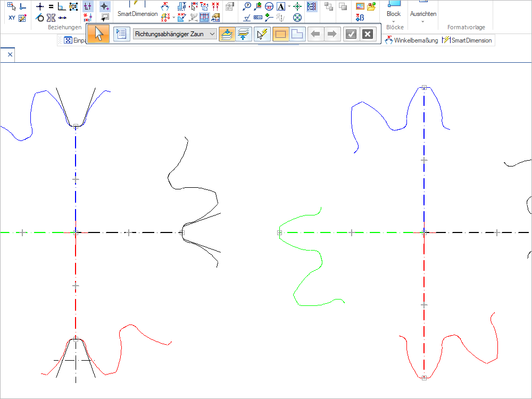Switch to polygon fence selection

pyautogui.click(x=297, y=34)
